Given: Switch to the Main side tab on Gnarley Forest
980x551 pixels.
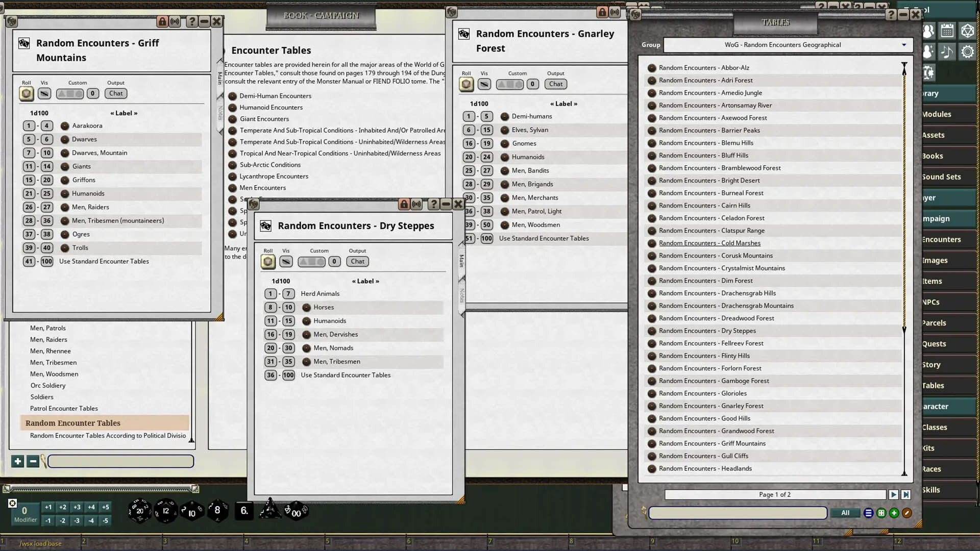Looking at the screenshot, I should point(462,261).
